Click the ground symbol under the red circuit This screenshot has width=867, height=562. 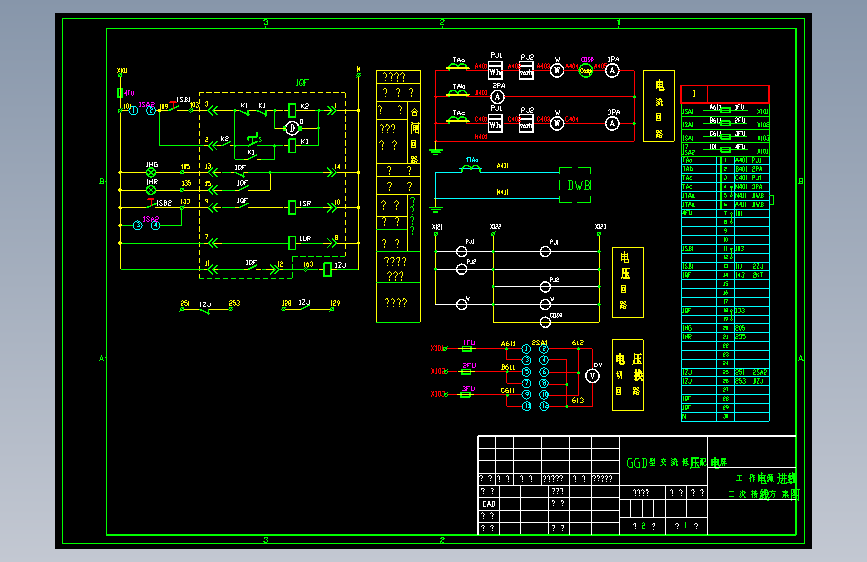pos(436,150)
